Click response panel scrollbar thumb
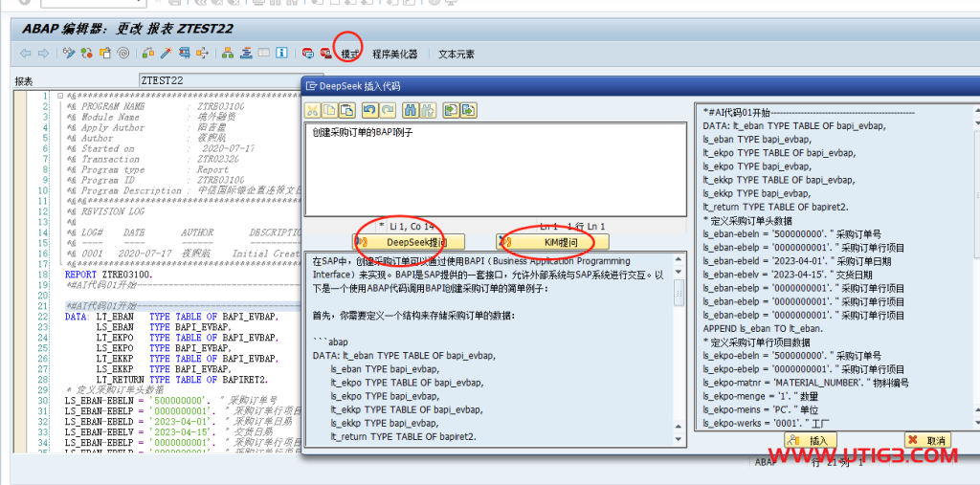This screenshot has width=980, height=485. pyautogui.click(x=679, y=293)
